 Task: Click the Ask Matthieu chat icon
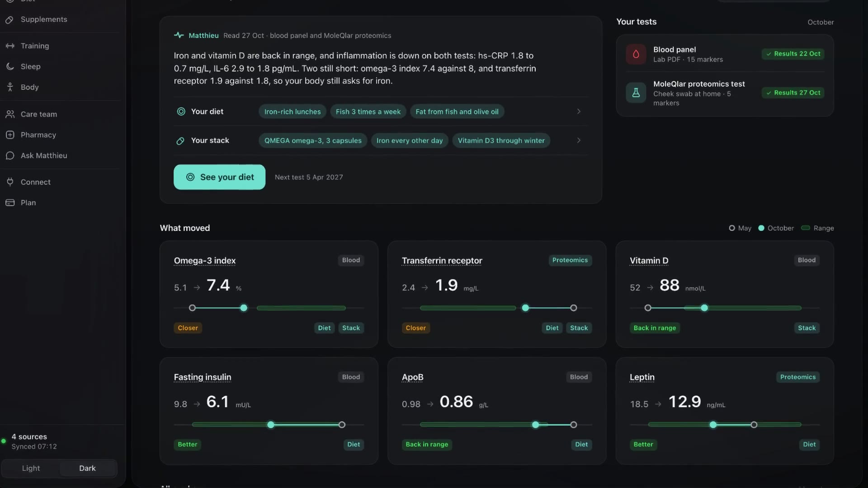(x=10, y=155)
